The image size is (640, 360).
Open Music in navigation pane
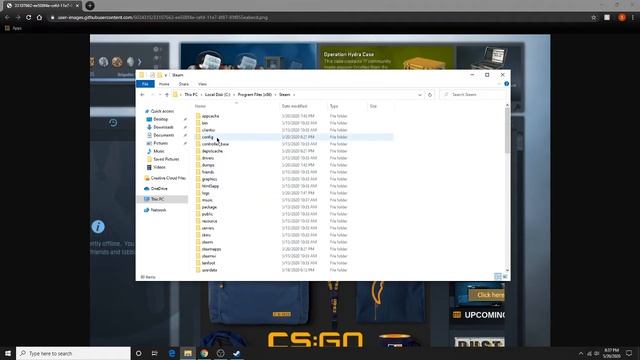tap(158, 151)
